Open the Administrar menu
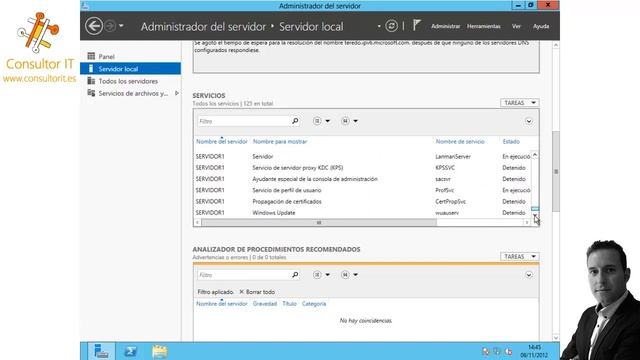The height and width of the screenshot is (360, 640). coord(445,26)
